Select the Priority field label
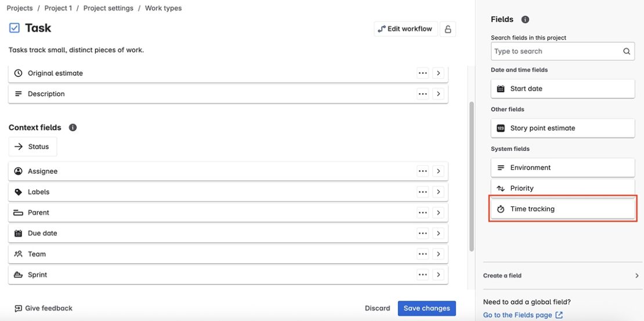Screen dimensions: 644x321 [522, 188]
